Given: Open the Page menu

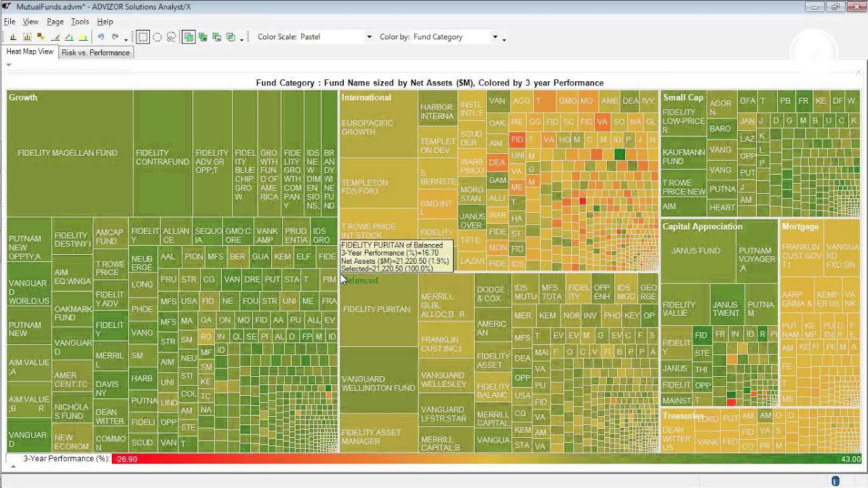Looking at the screenshot, I should (55, 22).
